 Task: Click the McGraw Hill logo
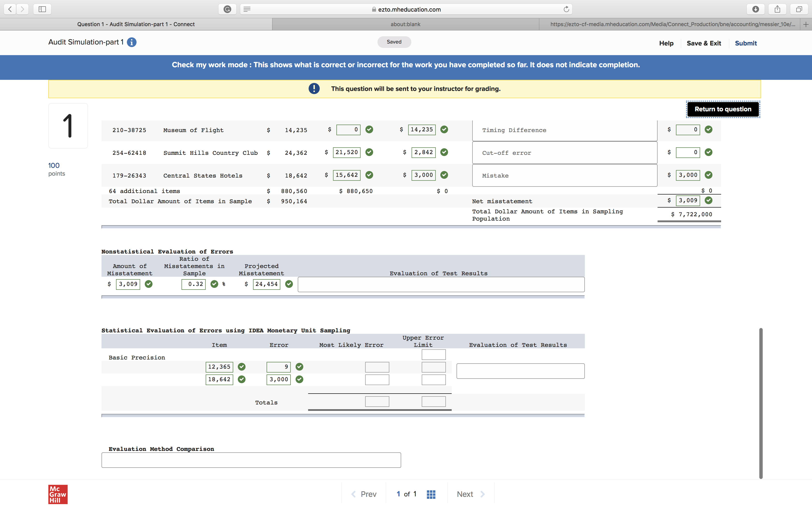click(58, 494)
